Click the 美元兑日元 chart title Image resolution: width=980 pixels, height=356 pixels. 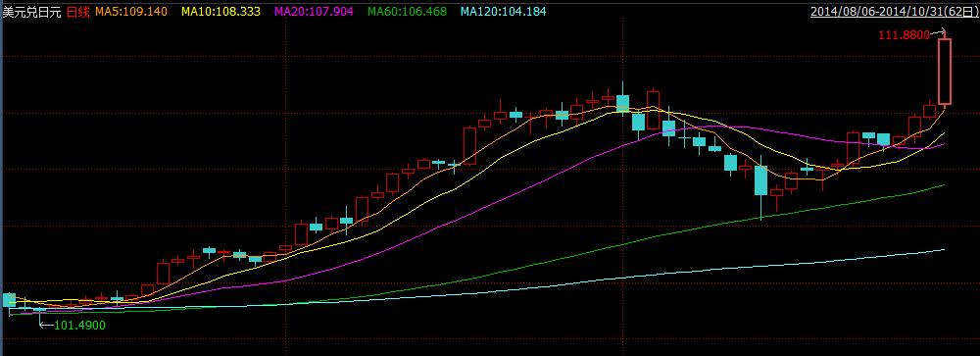coord(32,11)
